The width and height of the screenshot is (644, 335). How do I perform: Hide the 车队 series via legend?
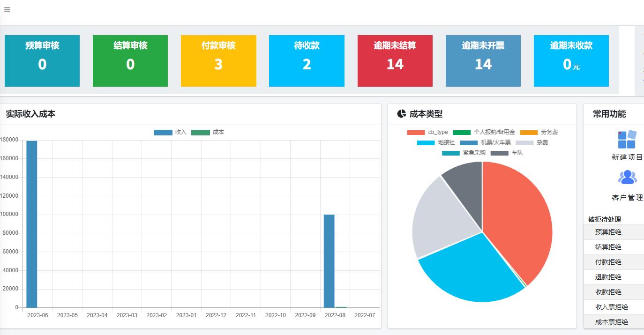tap(507, 153)
